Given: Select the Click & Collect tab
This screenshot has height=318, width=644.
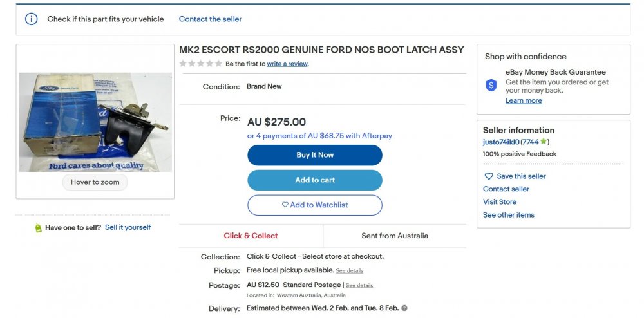Looking at the screenshot, I should pyautogui.click(x=251, y=236).
